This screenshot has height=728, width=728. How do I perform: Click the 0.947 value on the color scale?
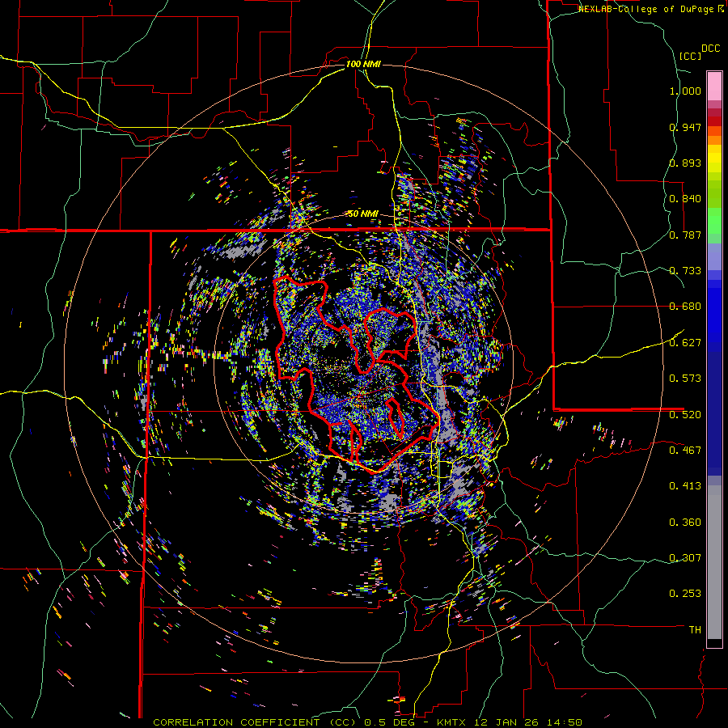685,127
